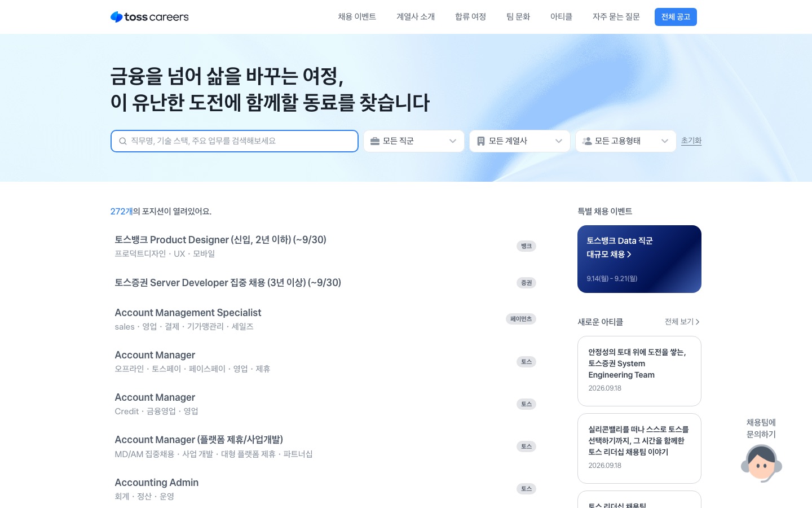Click the toss careers logo

coord(149,17)
